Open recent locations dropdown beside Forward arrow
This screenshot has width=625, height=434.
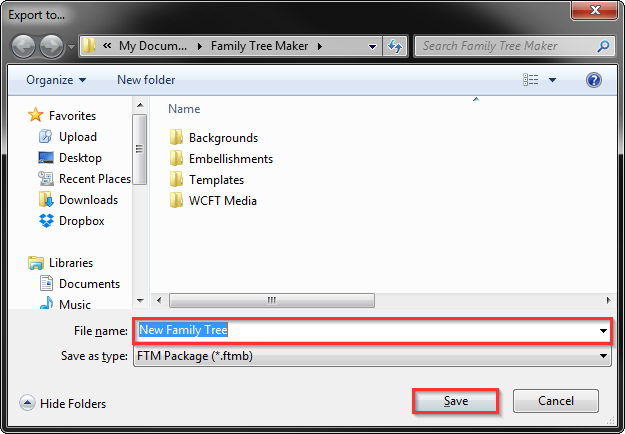tap(71, 47)
